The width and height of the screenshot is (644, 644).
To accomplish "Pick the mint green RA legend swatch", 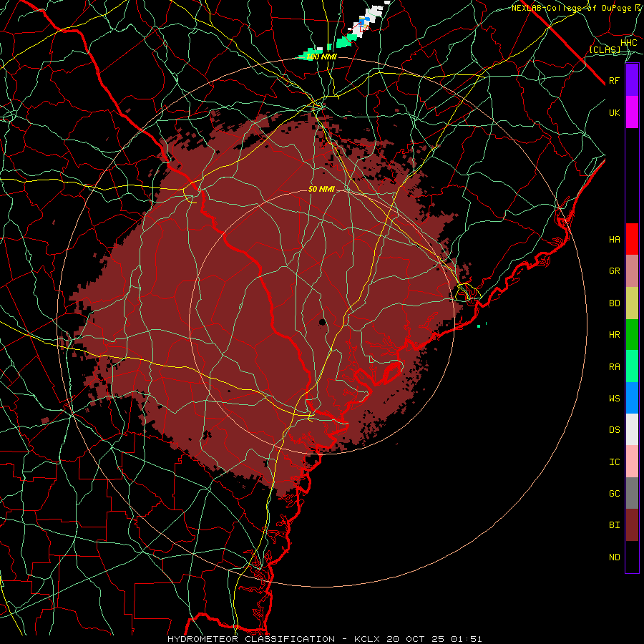I will coord(632,366).
